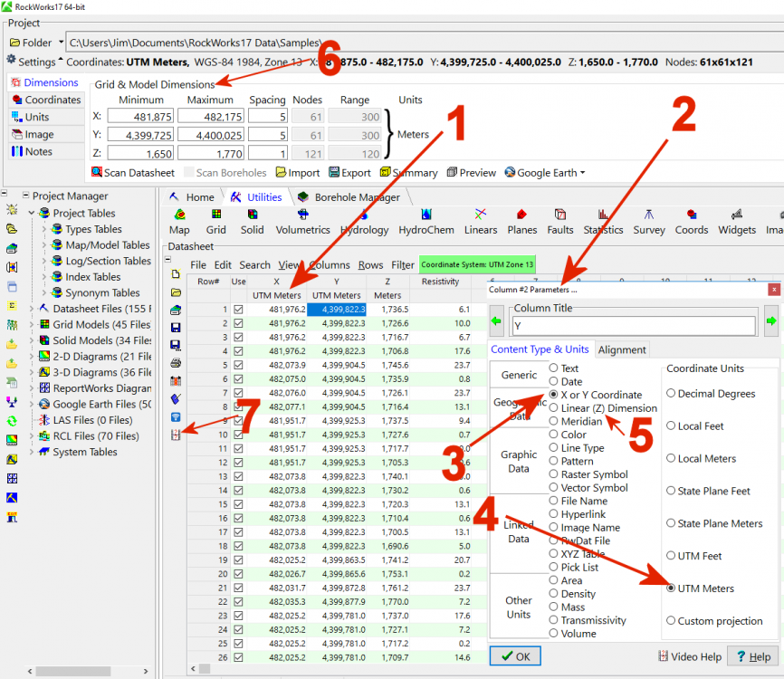784x679 pixels.
Task: Expand the System Tables node
Action: coord(32,452)
